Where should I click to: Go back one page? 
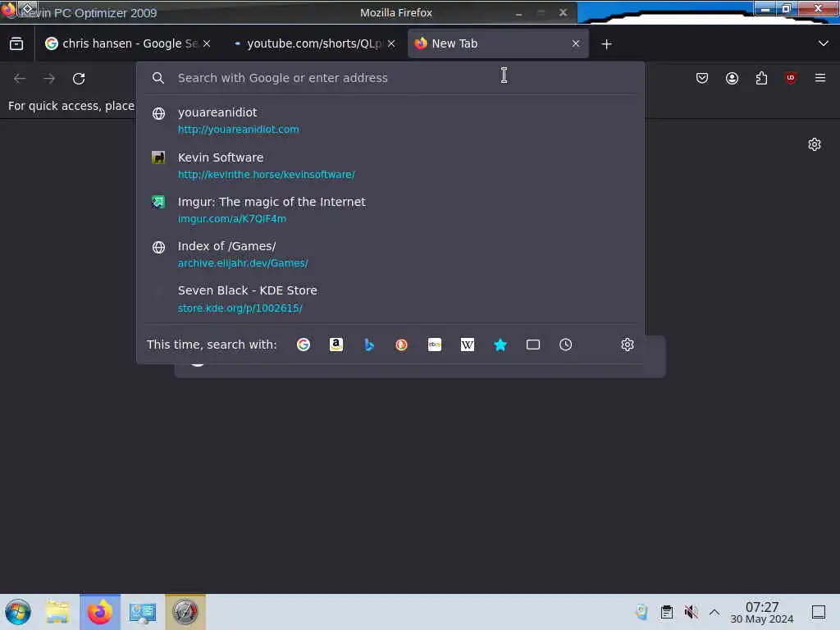[20, 79]
